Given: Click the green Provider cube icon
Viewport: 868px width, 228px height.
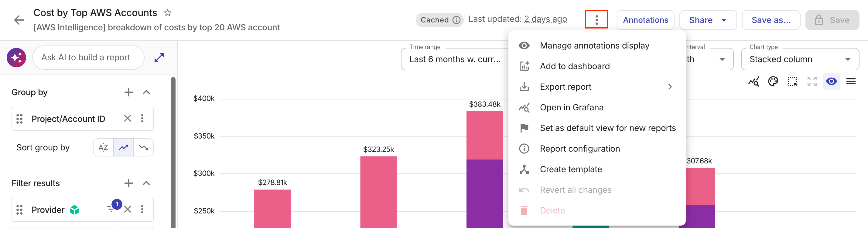Looking at the screenshot, I should (74, 210).
